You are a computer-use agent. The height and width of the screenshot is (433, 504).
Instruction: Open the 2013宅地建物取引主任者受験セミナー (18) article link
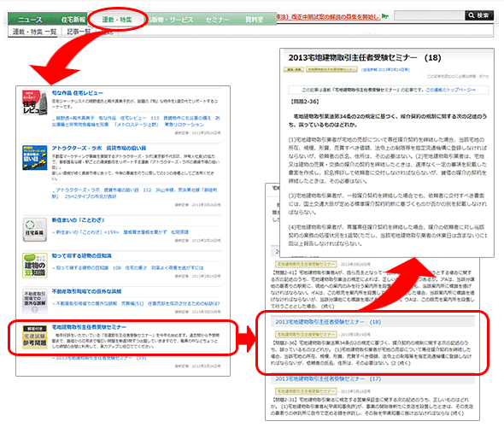328,322
